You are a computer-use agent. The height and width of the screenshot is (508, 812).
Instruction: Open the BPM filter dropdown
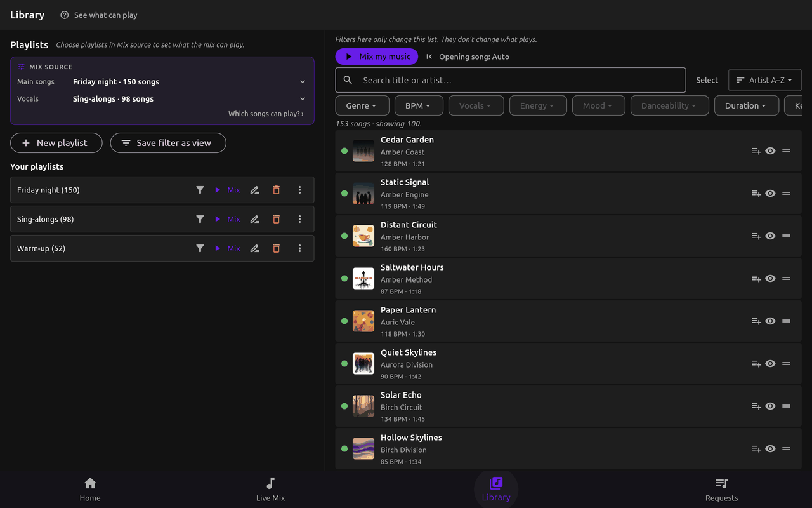tap(419, 105)
